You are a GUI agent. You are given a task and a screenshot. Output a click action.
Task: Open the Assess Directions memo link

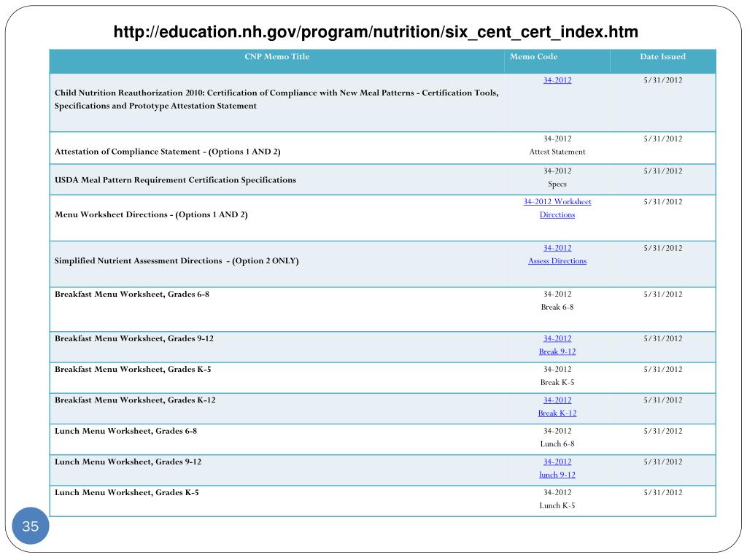[x=557, y=261]
